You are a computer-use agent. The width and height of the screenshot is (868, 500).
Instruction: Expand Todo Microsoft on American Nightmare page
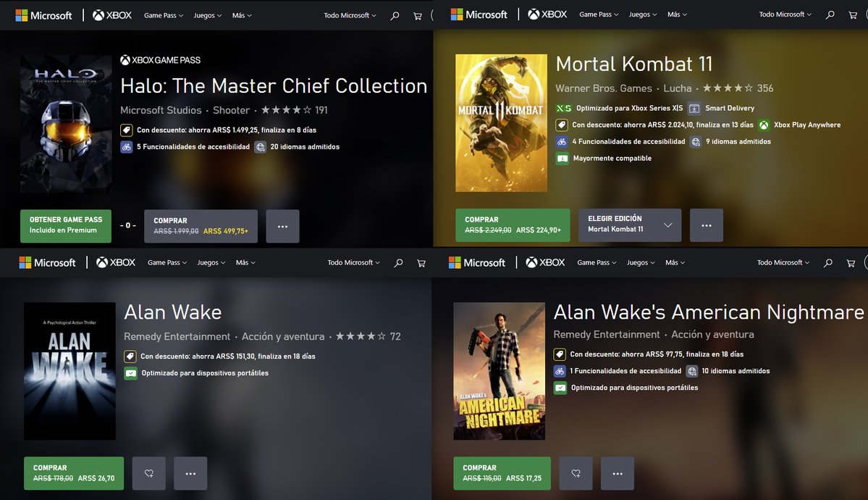[x=783, y=263]
